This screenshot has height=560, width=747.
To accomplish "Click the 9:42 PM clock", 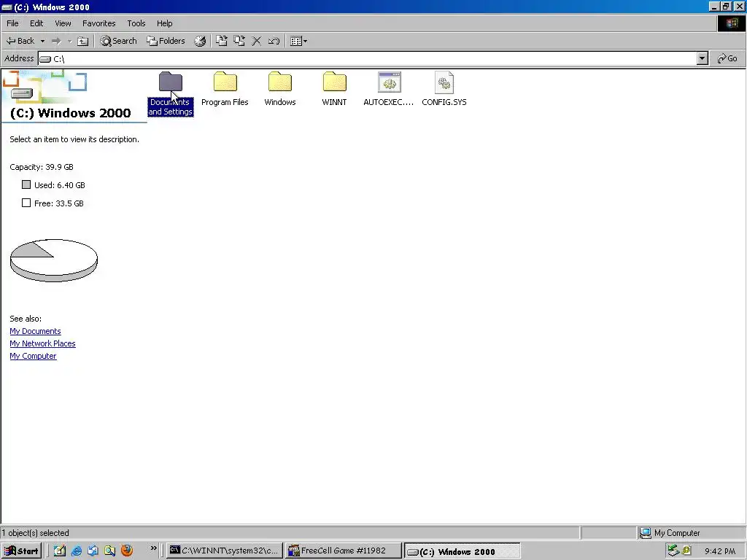I will tap(720, 551).
